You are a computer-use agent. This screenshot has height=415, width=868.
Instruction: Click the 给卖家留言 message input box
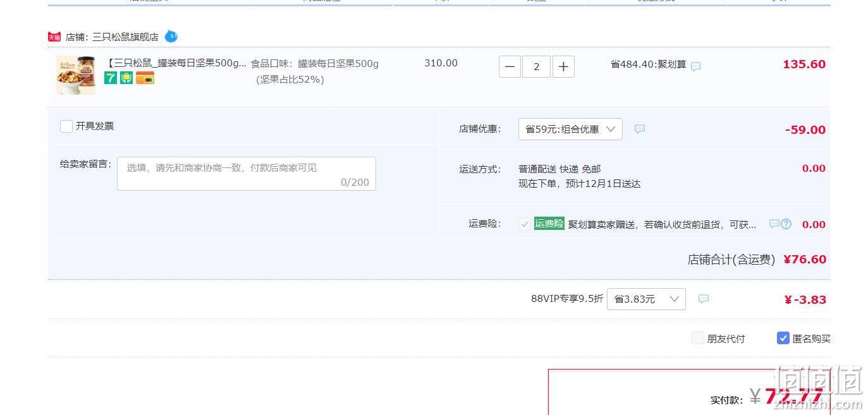coord(247,174)
